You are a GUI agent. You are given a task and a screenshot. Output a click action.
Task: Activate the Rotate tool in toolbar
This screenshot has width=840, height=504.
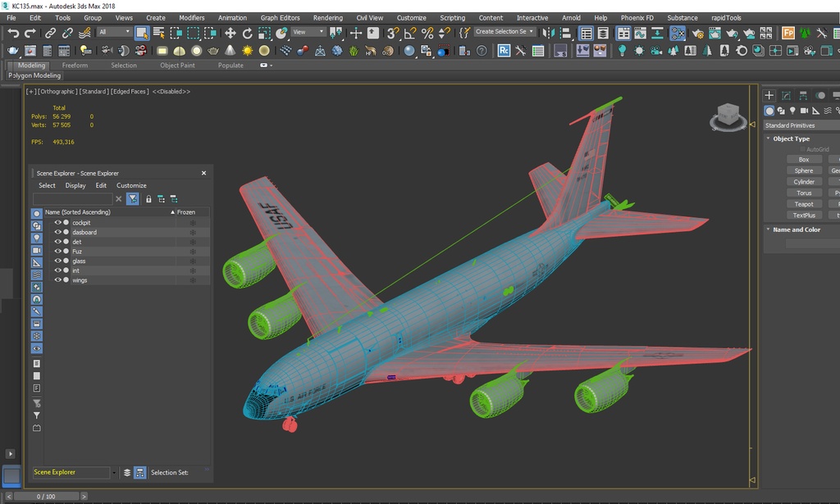pyautogui.click(x=247, y=33)
